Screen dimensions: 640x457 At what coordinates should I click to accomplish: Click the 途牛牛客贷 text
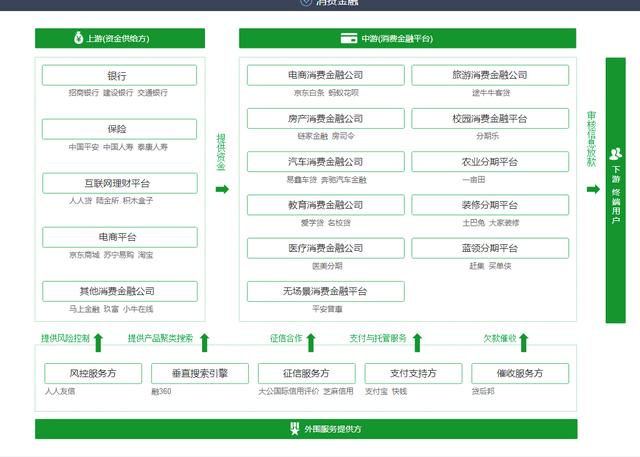[x=491, y=93]
